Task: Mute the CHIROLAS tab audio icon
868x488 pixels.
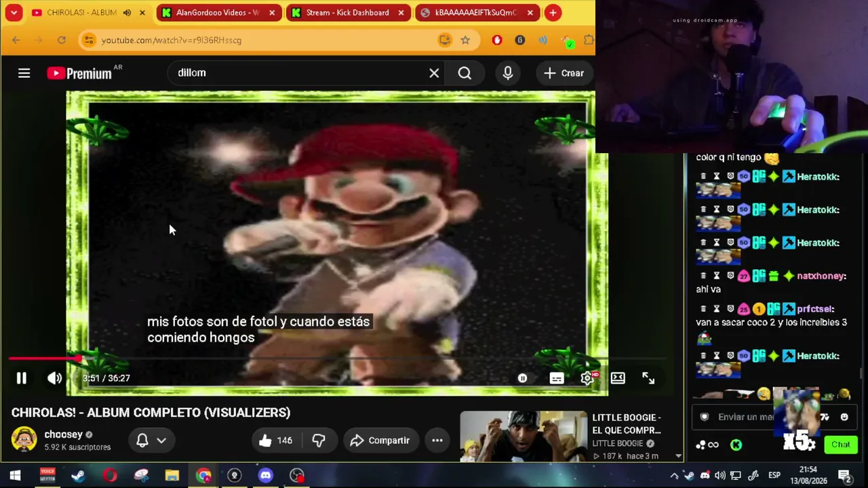Action: (127, 13)
